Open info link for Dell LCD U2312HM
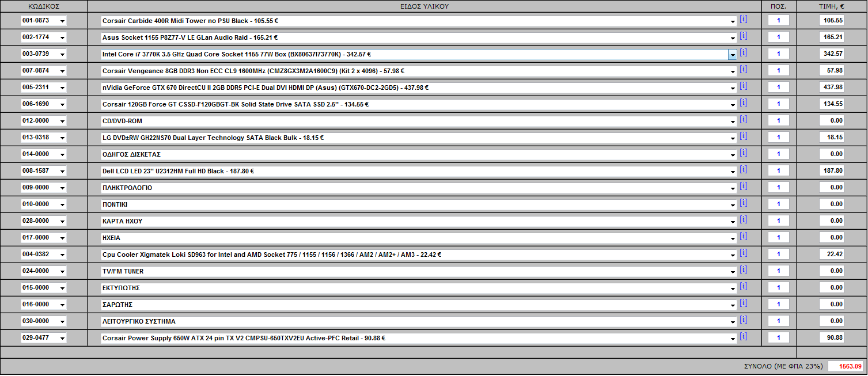The height and width of the screenshot is (376, 868). 744,170
